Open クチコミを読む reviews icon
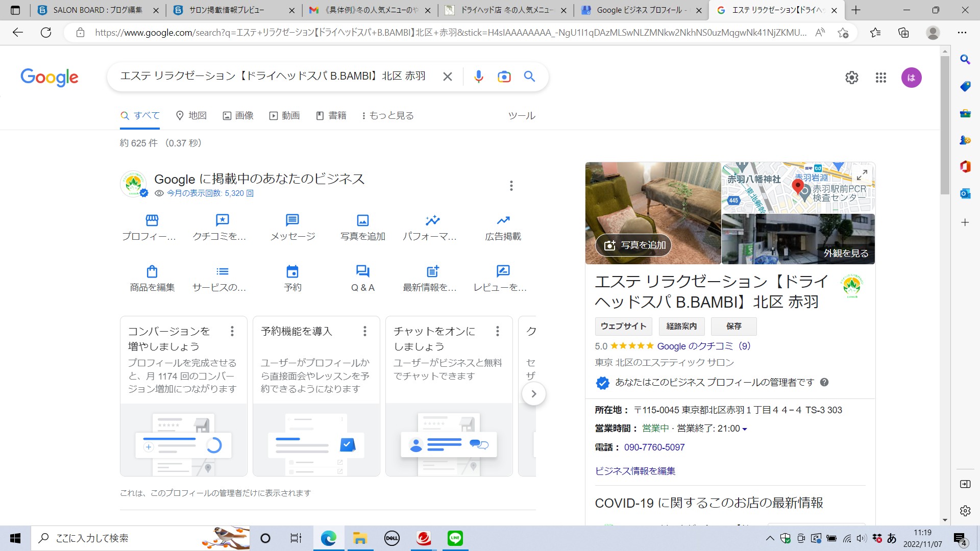This screenshot has height=551, width=980. click(x=223, y=220)
